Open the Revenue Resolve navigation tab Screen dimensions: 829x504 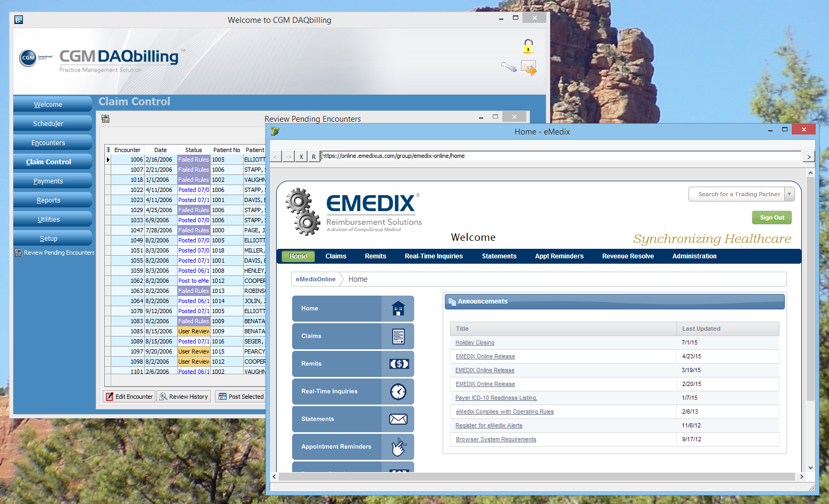click(x=628, y=256)
